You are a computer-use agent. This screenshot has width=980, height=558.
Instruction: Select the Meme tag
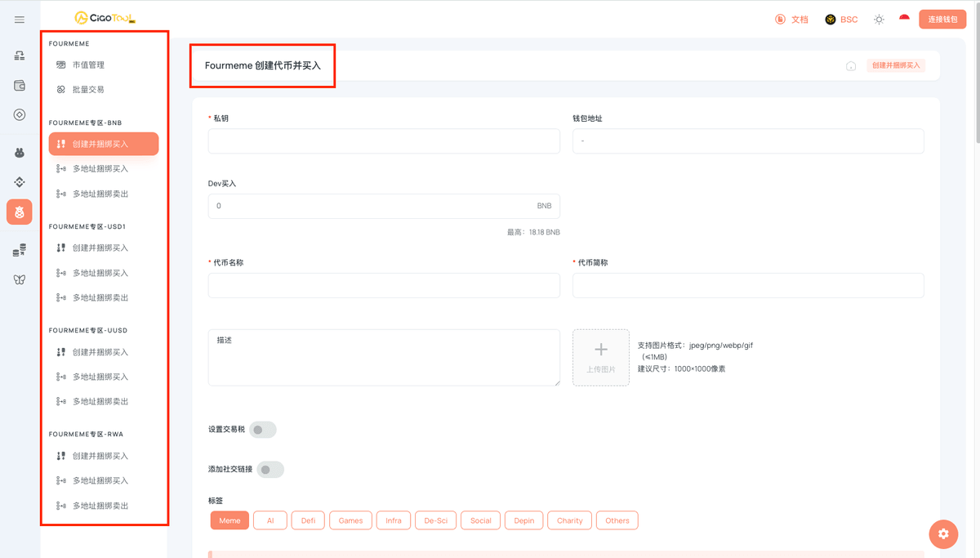tap(229, 520)
